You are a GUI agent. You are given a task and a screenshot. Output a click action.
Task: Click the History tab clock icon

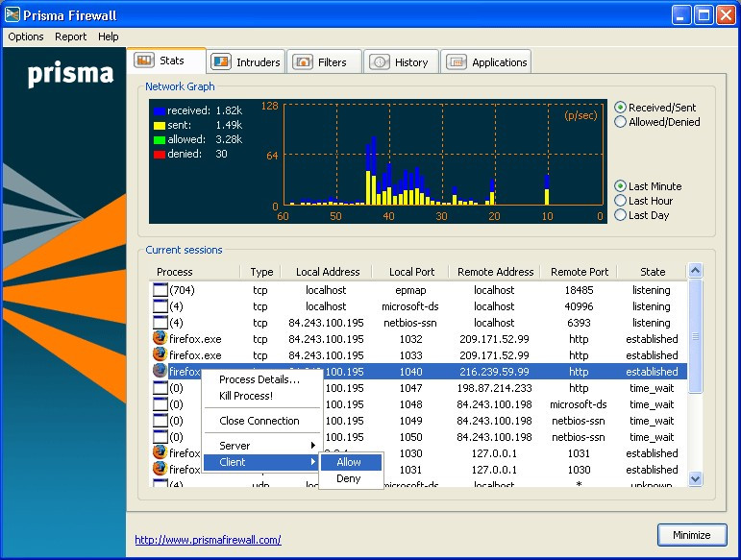(379, 62)
